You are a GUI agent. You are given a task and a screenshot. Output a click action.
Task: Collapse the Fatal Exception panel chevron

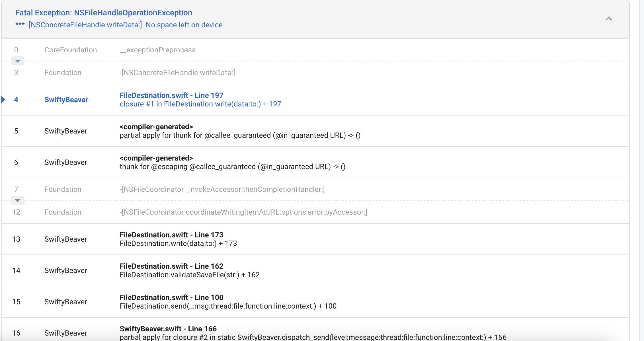(608, 19)
